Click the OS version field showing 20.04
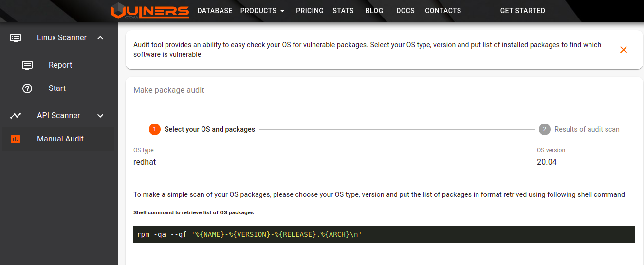This screenshot has width=644, height=265. [x=586, y=162]
